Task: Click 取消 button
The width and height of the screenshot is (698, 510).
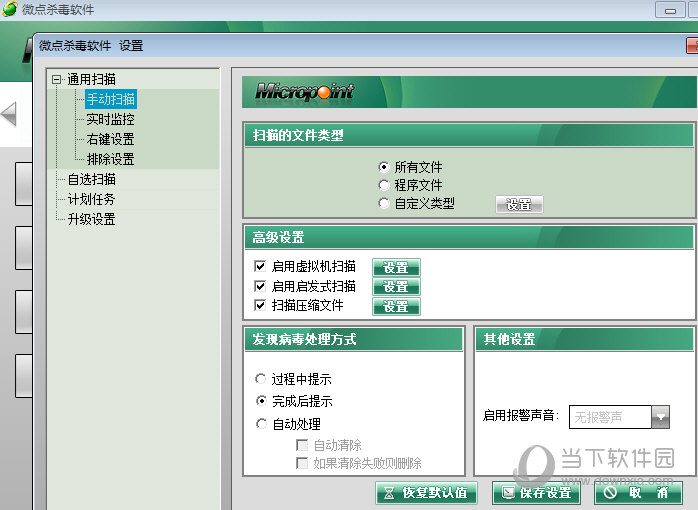Action: 638,493
